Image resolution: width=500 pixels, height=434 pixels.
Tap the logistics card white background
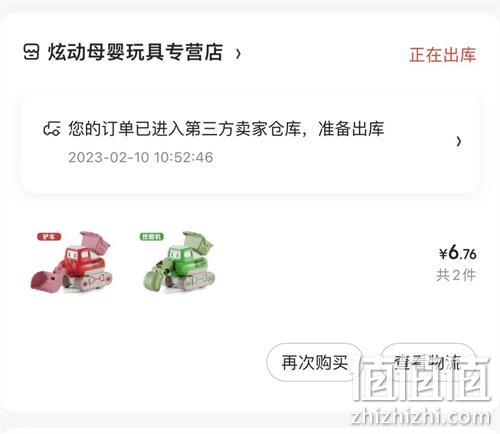(x=250, y=178)
